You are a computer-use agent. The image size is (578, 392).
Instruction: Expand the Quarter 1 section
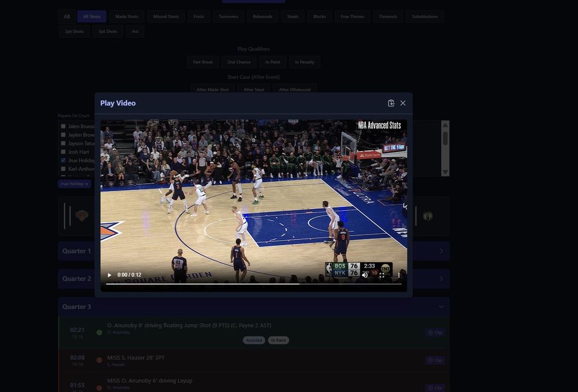(x=253, y=251)
